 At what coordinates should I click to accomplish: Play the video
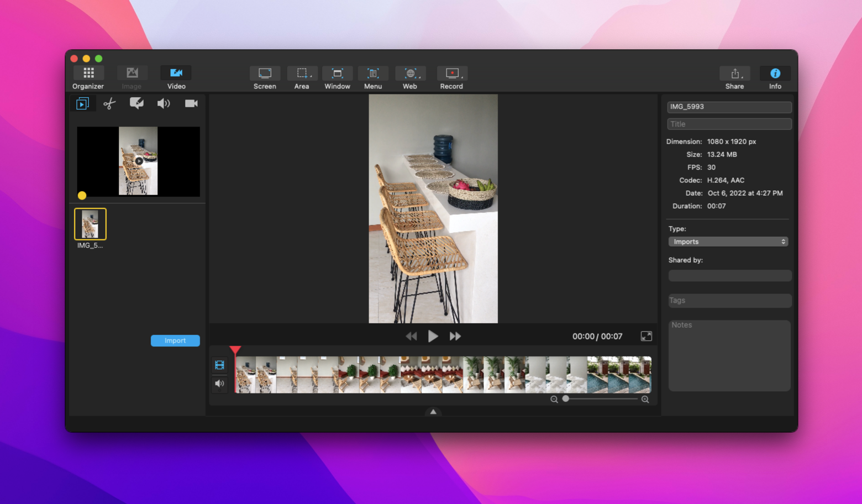(433, 336)
